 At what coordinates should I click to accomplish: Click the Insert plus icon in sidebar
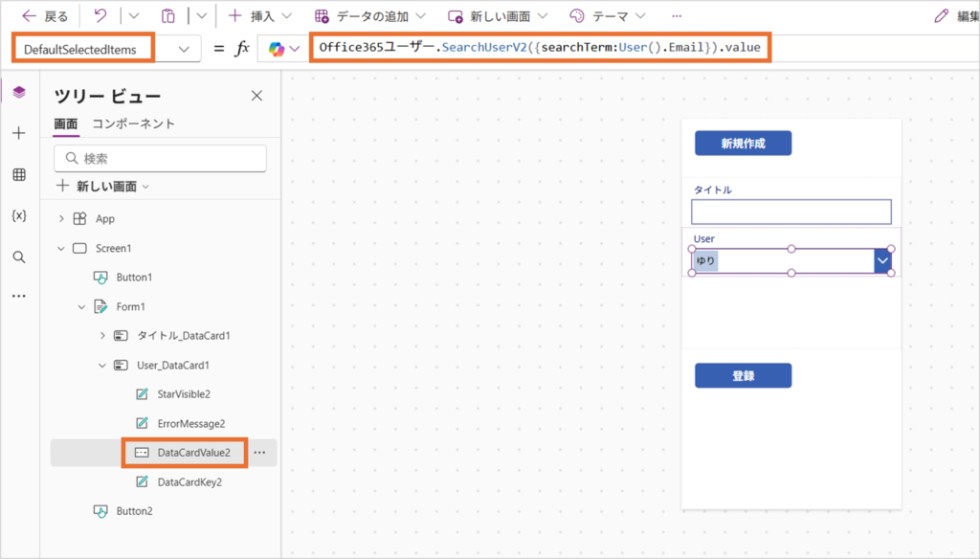click(x=19, y=133)
